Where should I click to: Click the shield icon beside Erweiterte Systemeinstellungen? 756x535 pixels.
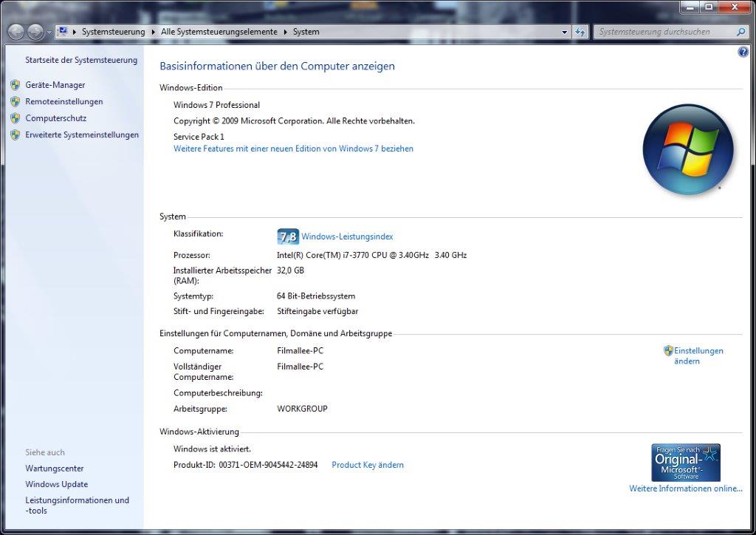(x=16, y=135)
